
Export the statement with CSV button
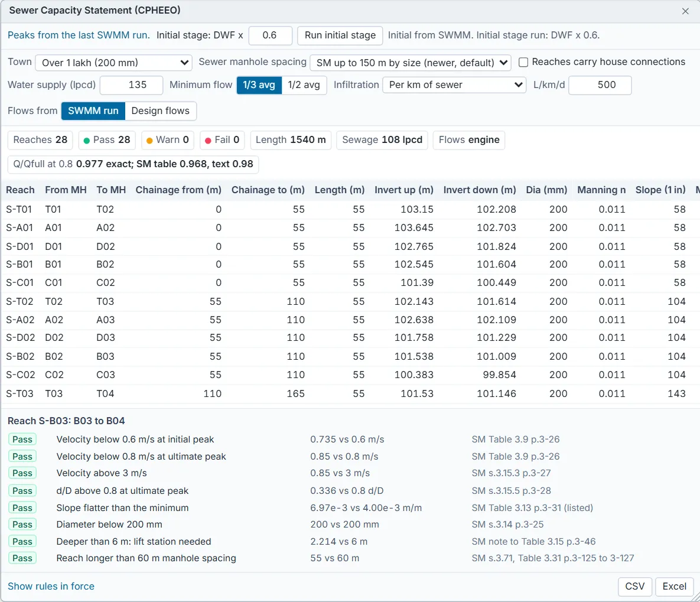635,587
